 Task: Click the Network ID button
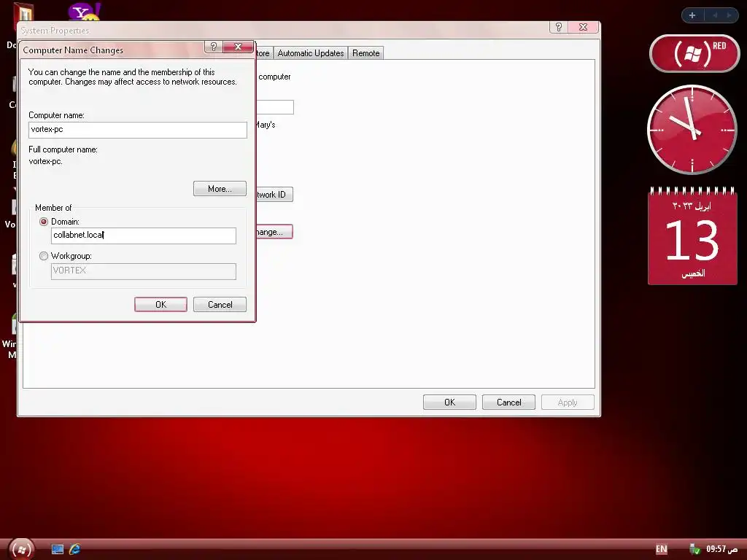[x=274, y=194]
